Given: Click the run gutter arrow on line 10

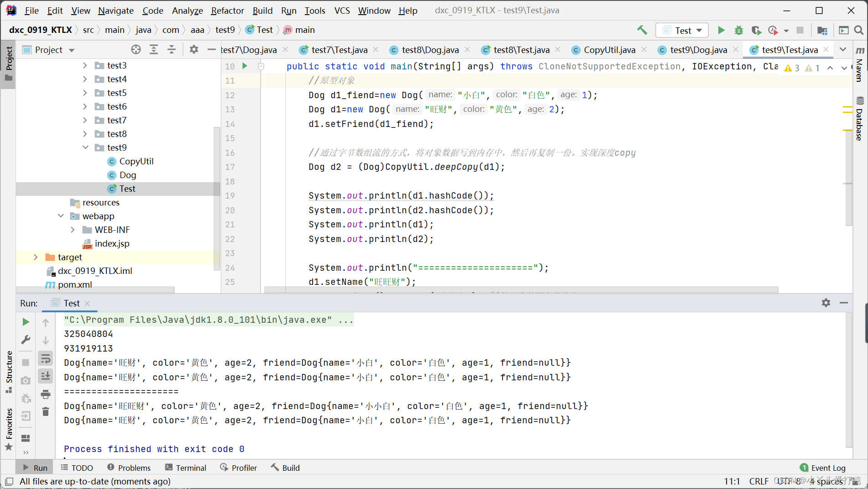Looking at the screenshot, I should click(245, 66).
